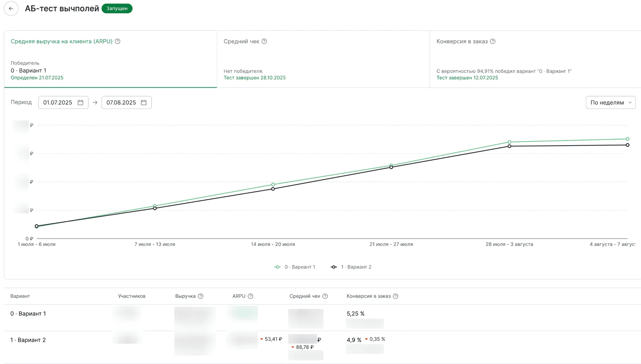Open ARPU help question mark in tab
Screen dimensions: 641x364
[x=117, y=41]
